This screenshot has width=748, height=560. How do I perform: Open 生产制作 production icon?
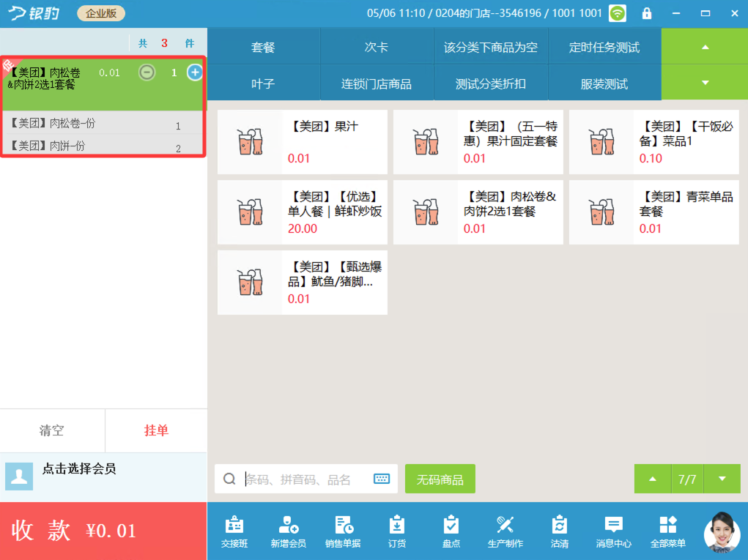pyautogui.click(x=506, y=531)
